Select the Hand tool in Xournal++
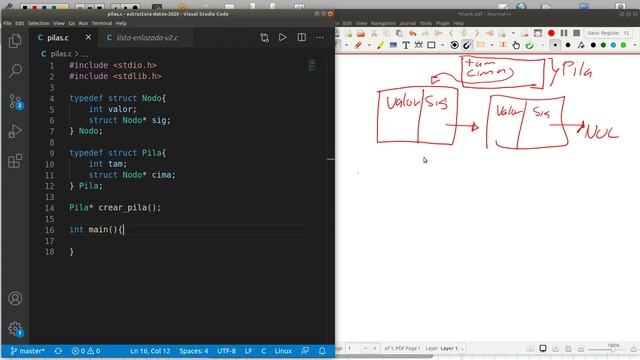 coord(516,45)
